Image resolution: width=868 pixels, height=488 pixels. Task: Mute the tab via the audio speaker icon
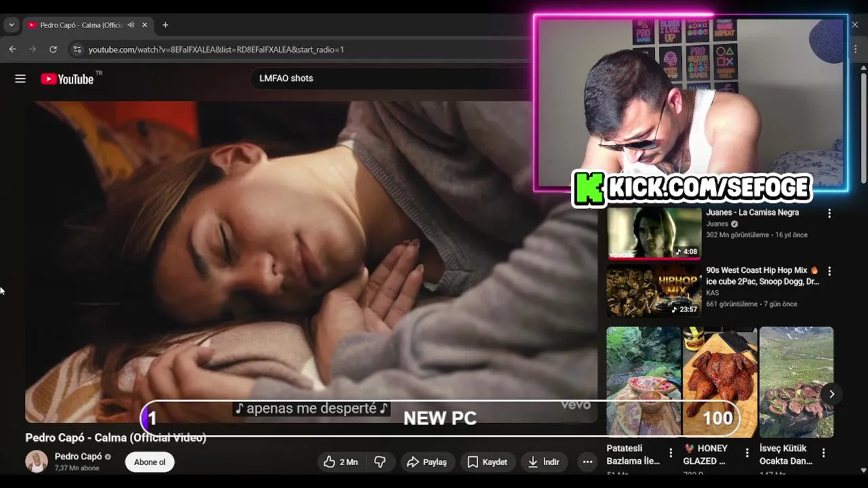130,25
